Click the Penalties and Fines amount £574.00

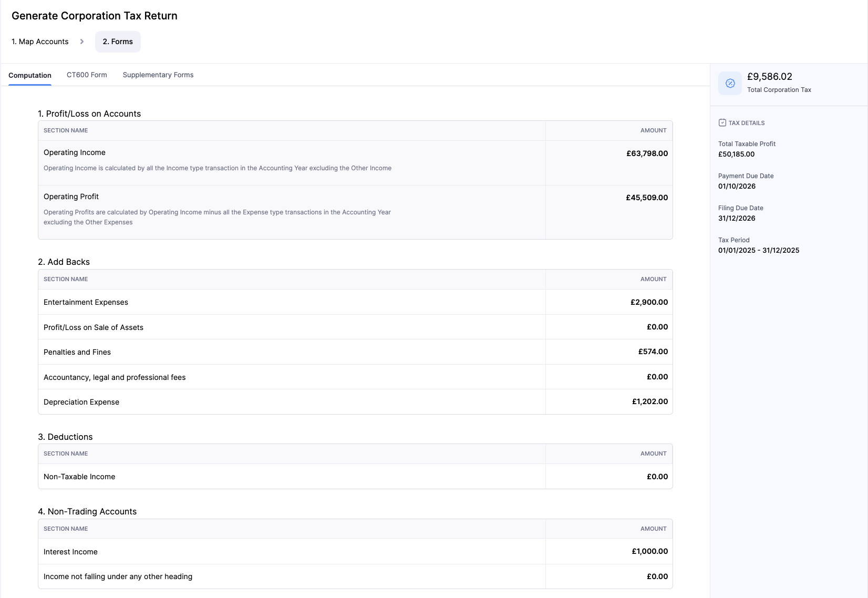tap(653, 352)
